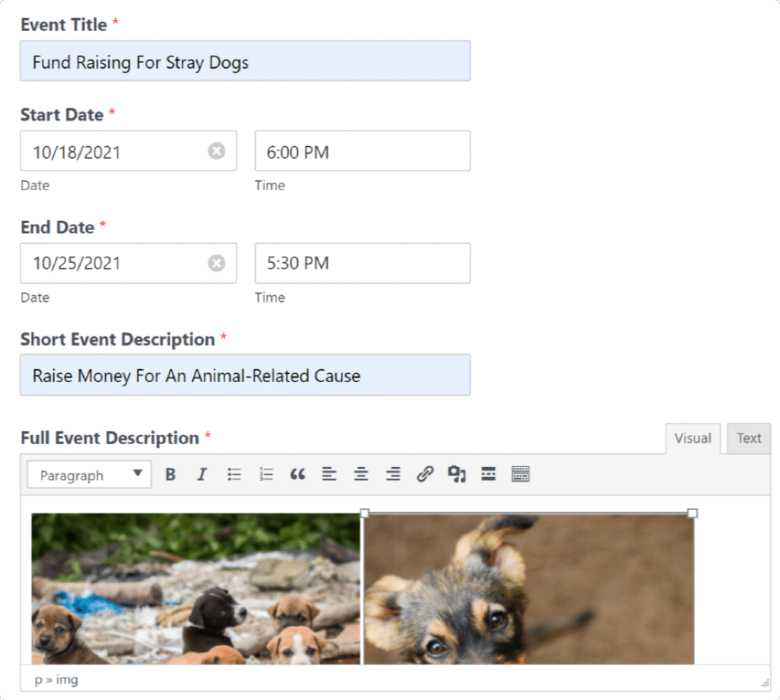Toggle the editor toolbar rows
Screen dimensions: 780x700
[x=520, y=474]
